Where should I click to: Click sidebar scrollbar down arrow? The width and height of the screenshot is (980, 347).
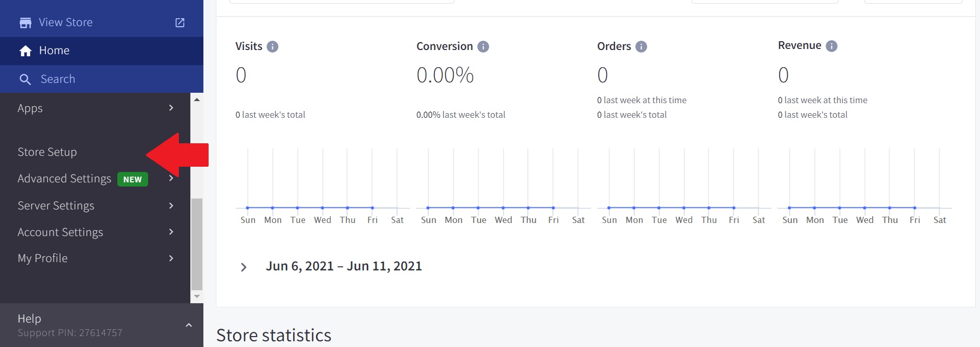[197, 296]
